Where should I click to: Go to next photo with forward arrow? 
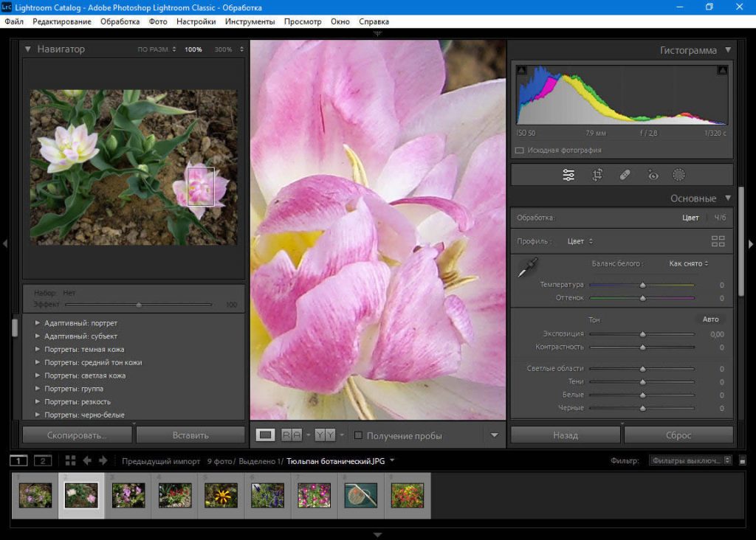(x=103, y=460)
